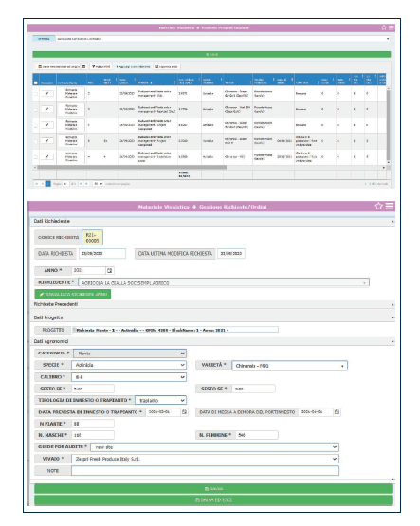Click the Visualizza Richiedente green button
This screenshot has width=420, height=526.
point(73,294)
